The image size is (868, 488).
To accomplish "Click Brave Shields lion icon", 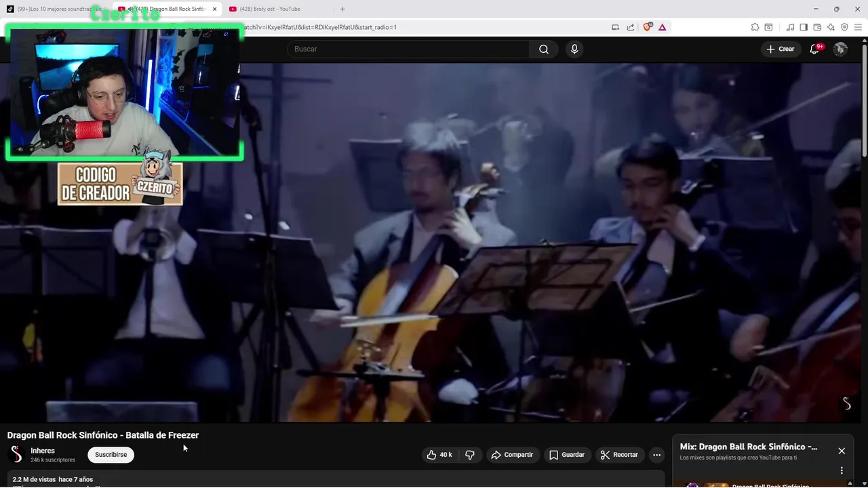I will click(648, 27).
